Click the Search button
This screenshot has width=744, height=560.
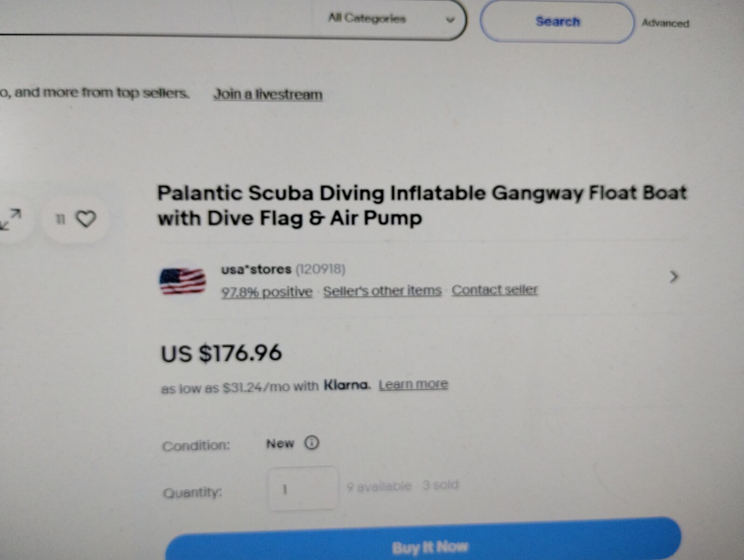[x=557, y=22]
